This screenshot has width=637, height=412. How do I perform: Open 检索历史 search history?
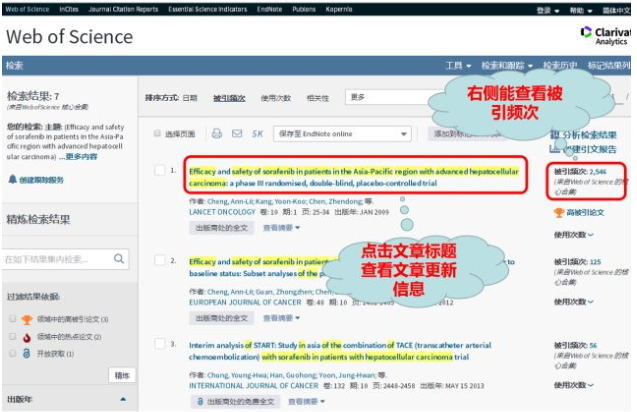click(560, 65)
